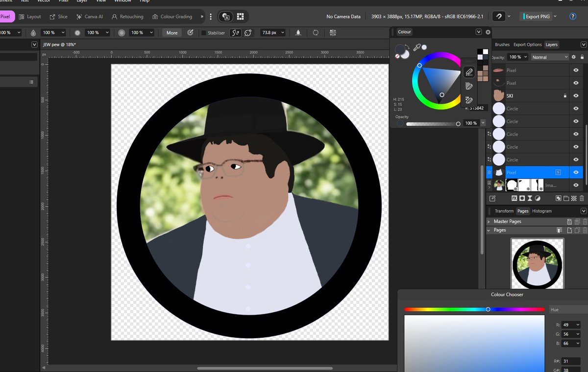Open the Colour Grading studio

(172, 17)
